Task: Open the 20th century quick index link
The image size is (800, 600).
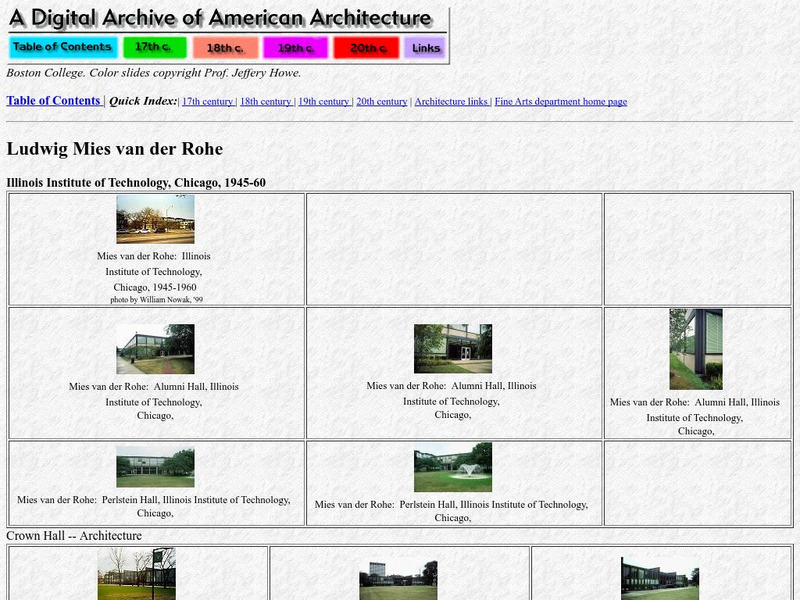Action: pos(382,102)
